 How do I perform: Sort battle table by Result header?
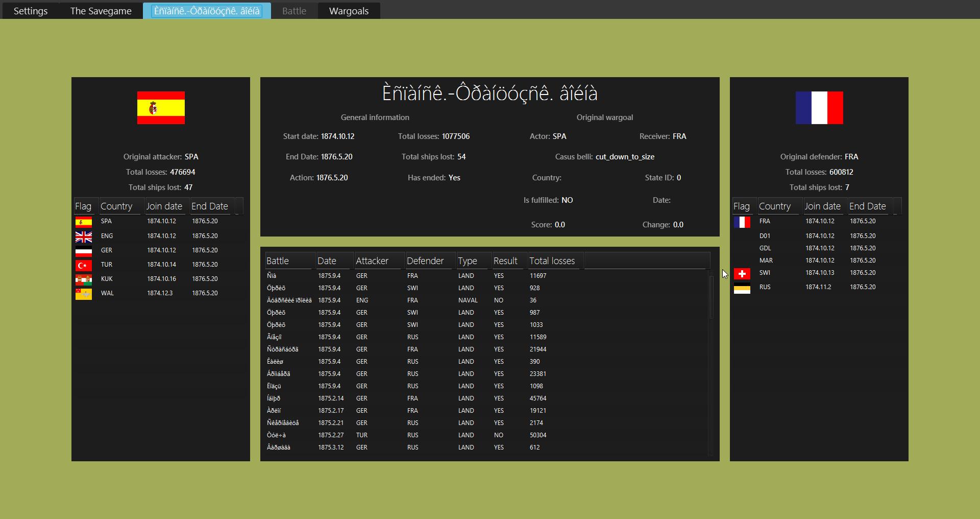(x=505, y=261)
